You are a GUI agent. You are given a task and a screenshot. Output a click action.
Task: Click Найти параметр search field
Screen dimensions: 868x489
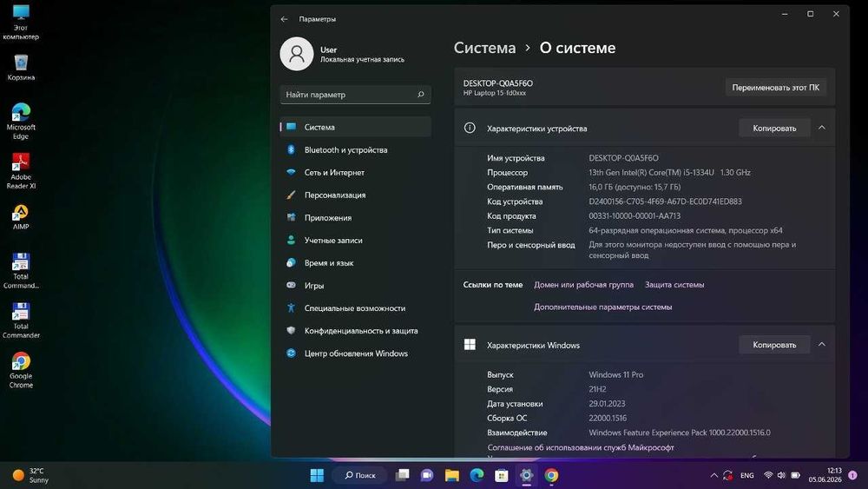tap(355, 94)
